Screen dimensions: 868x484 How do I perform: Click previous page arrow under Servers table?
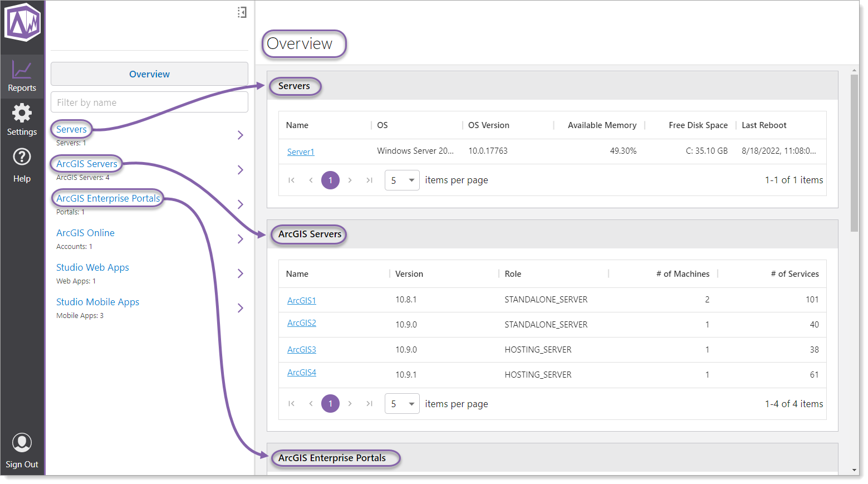coord(311,180)
